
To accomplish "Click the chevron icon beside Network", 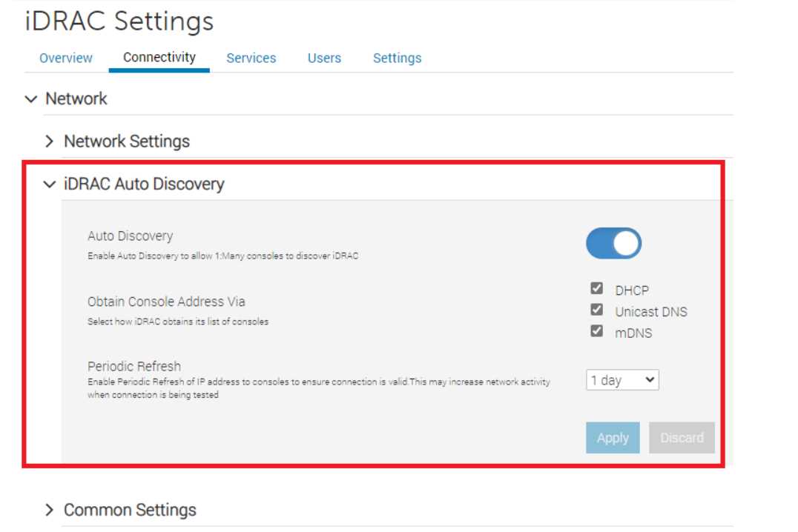I will click(x=30, y=99).
